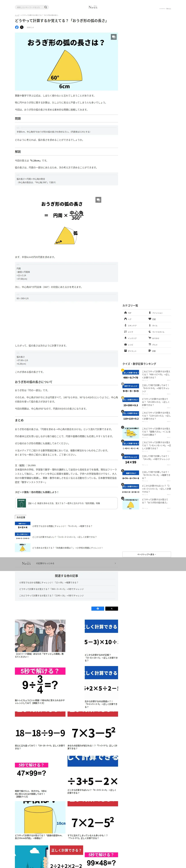The image size is (186, 868).
Task: Open the News logo in the header
Action: [93, 7]
